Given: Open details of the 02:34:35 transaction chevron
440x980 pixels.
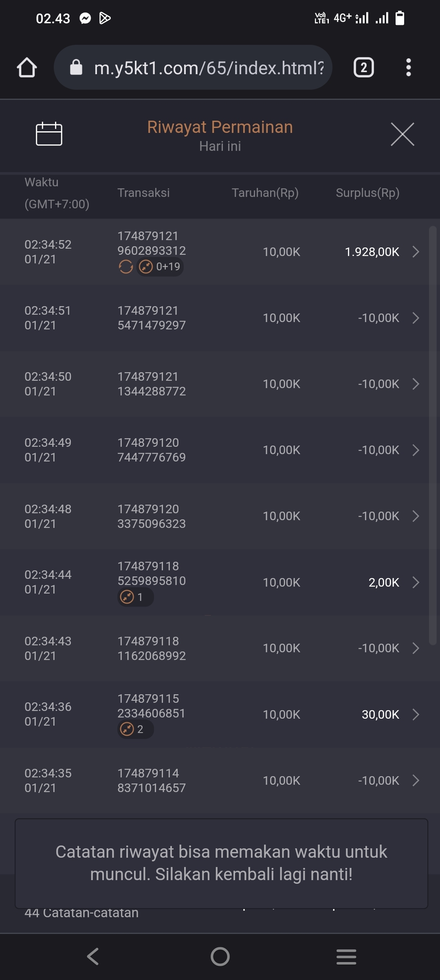Looking at the screenshot, I should tap(416, 780).
